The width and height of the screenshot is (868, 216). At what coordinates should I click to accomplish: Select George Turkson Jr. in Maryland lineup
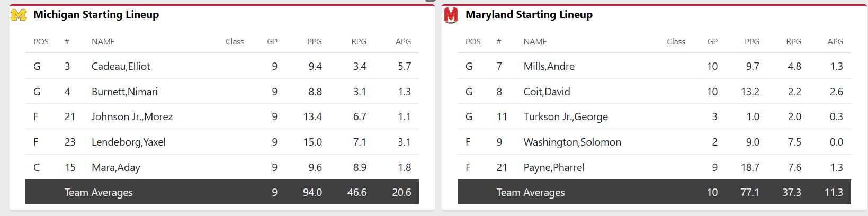pos(566,116)
